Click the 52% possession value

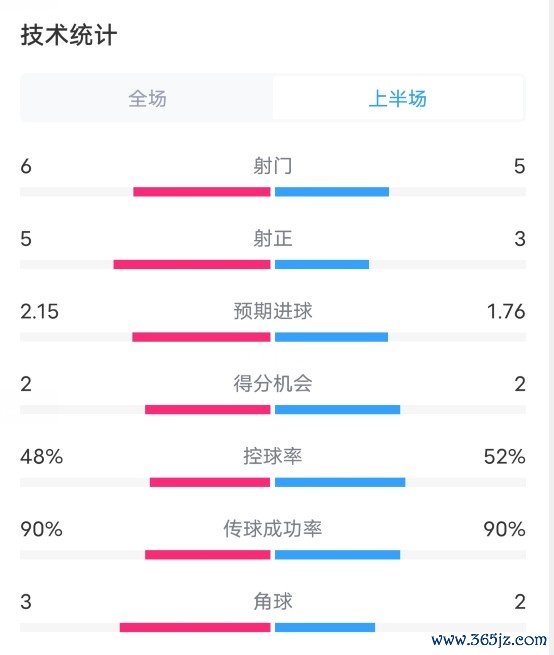pos(505,457)
